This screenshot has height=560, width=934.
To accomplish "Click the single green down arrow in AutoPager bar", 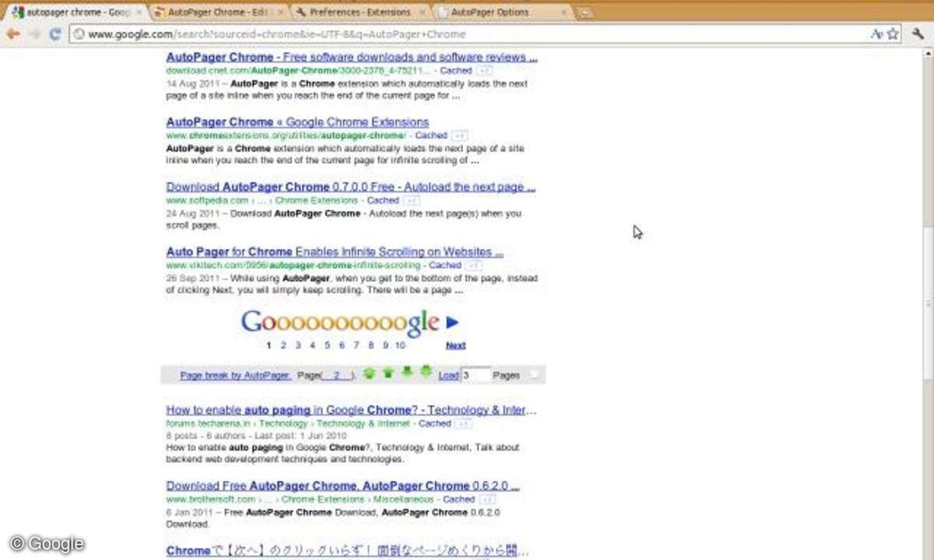I will point(407,373).
